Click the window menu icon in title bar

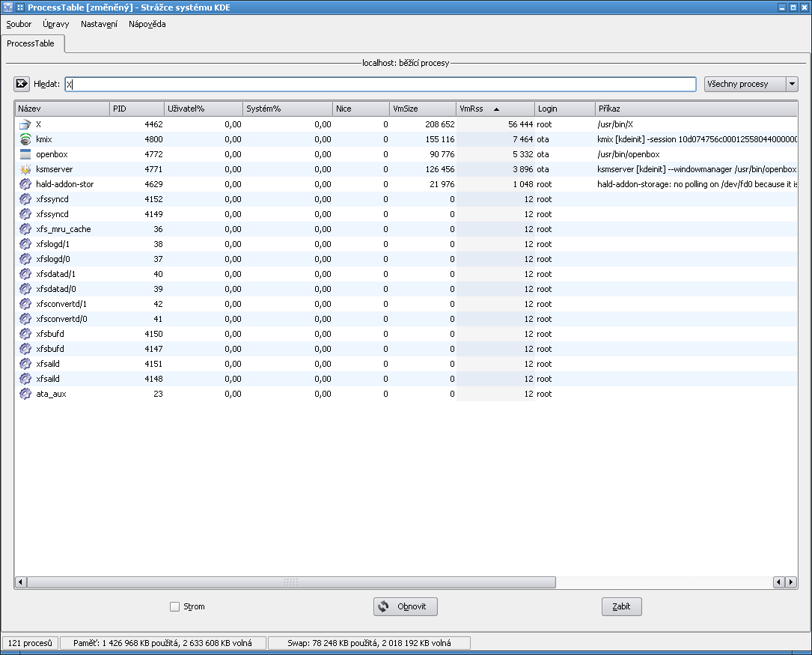(x=7, y=7)
